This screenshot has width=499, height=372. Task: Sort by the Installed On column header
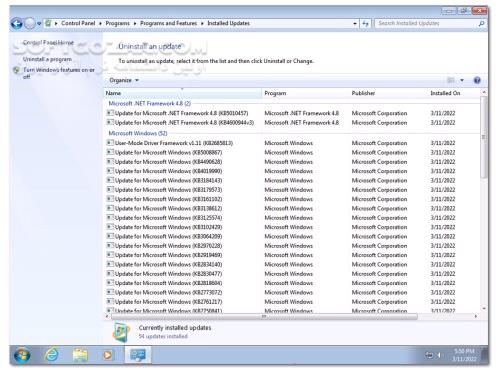click(x=454, y=93)
